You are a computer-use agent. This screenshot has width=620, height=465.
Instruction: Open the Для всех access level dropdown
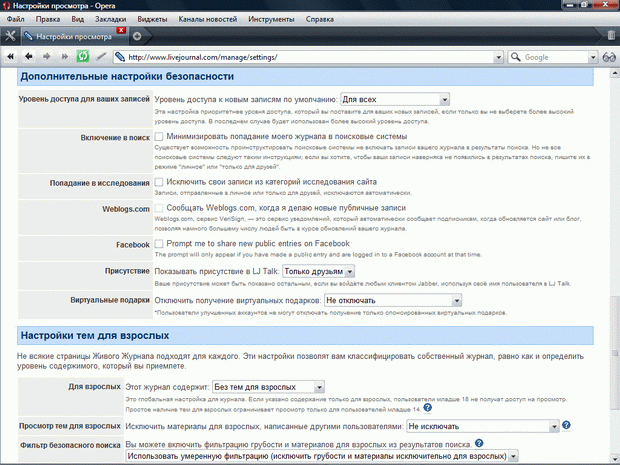tap(395, 99)
